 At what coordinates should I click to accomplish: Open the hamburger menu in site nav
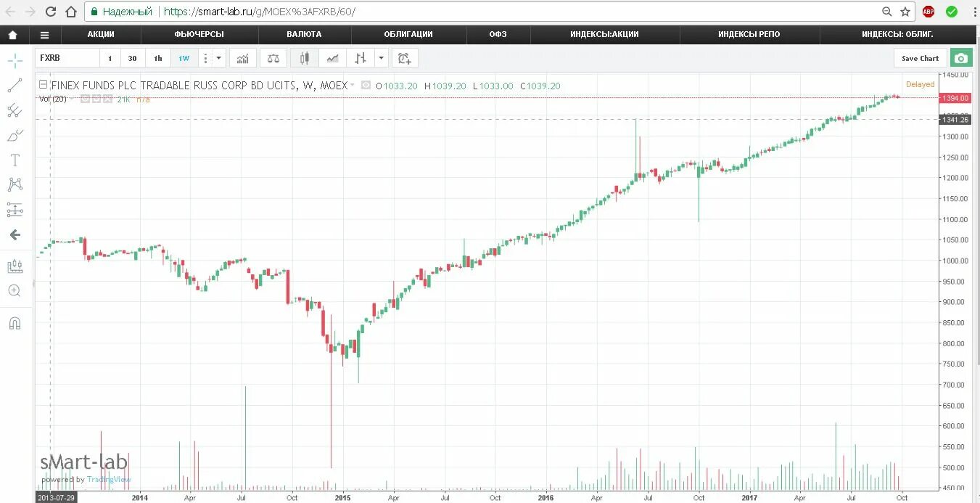(44, 34)
